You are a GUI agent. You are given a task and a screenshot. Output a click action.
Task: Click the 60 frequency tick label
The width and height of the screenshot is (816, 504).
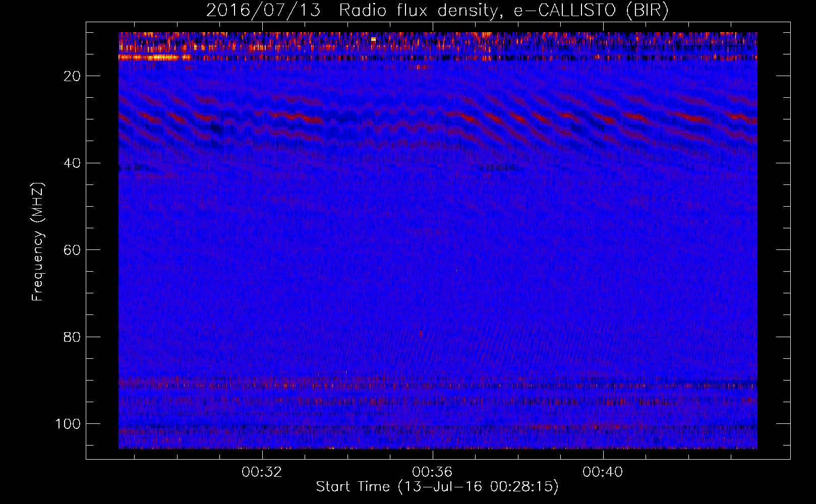(73, 250)
